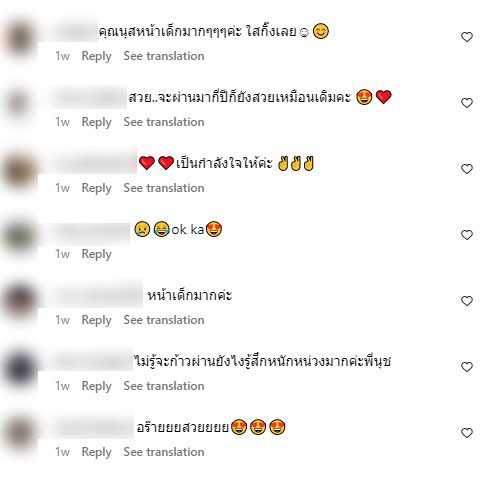Like the 'เป็นกำลังใจให้ค่ะ' comment
484x481 pixels.
tap(467, 169)
